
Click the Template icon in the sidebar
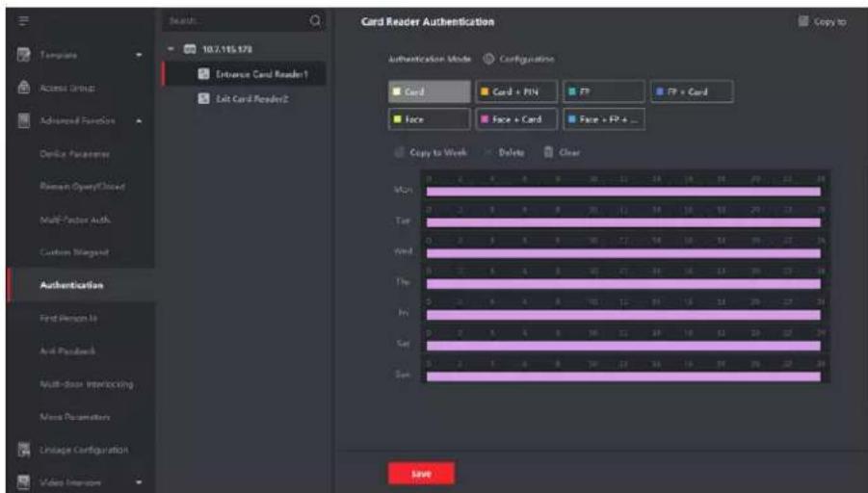[24, 55]
